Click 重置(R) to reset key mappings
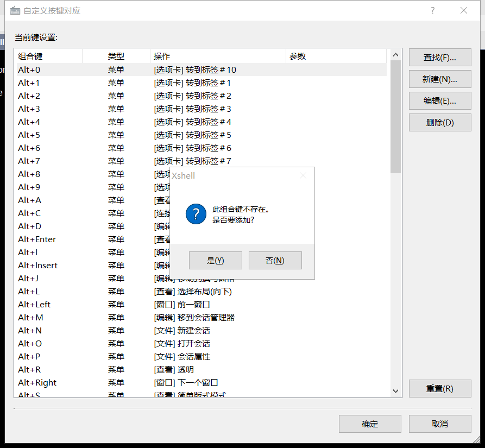 (440, 388)
